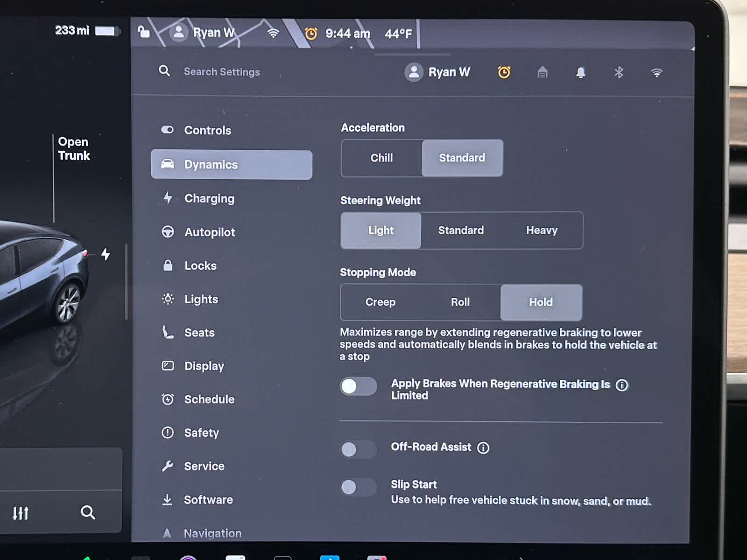Viewport: 747px width, 560px height.
Task: Select Chill acceleration mode
Action: pyautogui.click(x=381, y=158)
